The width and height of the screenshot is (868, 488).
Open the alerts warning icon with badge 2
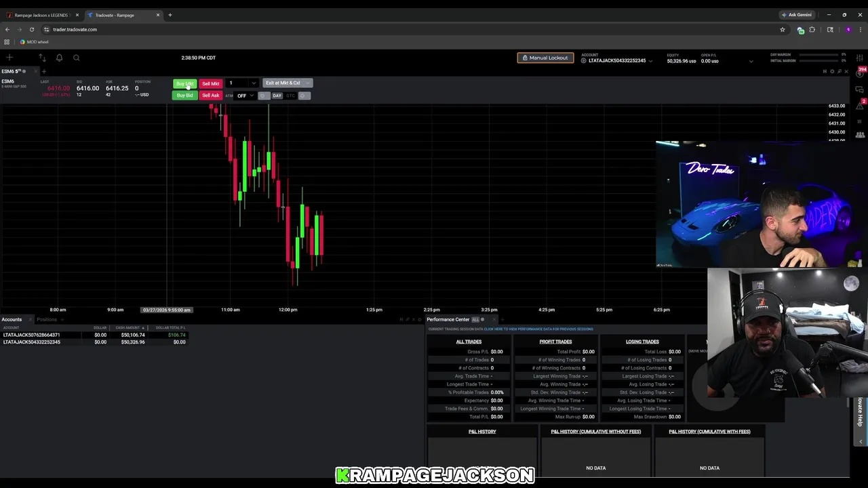click(861, 105)
